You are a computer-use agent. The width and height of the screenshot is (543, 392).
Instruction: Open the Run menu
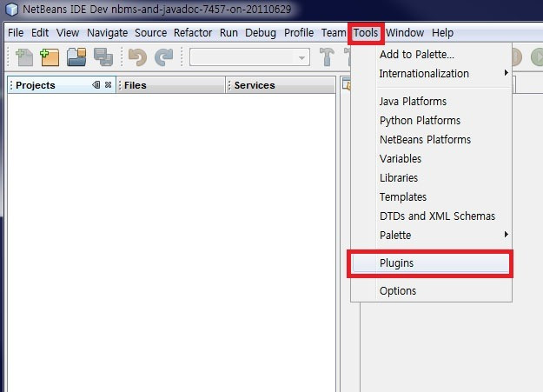coord(228,33)
